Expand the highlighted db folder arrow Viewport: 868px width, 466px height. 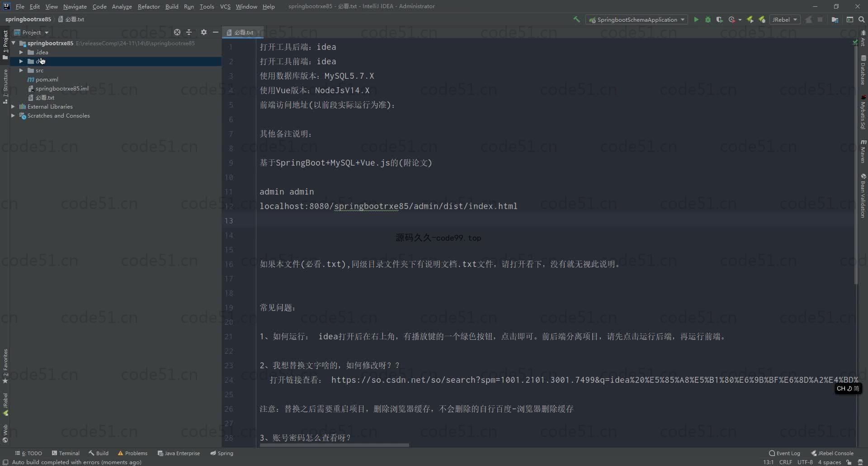pos(21,61)
